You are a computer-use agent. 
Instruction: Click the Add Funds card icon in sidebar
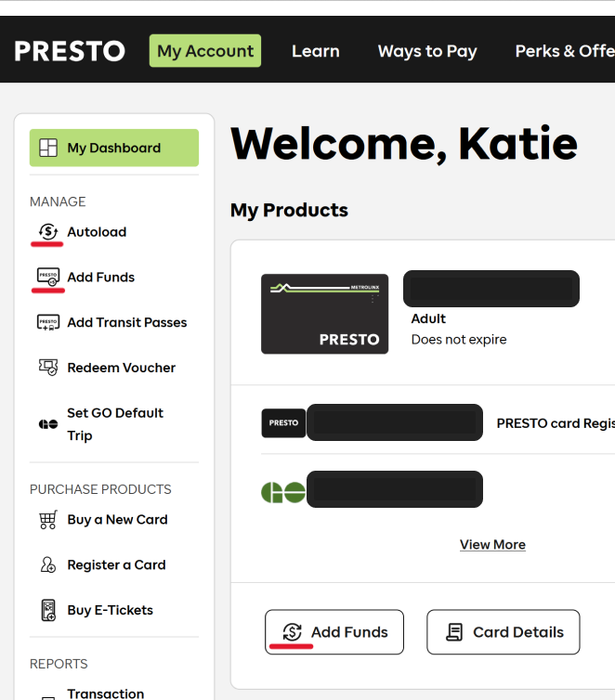point(47,277)
